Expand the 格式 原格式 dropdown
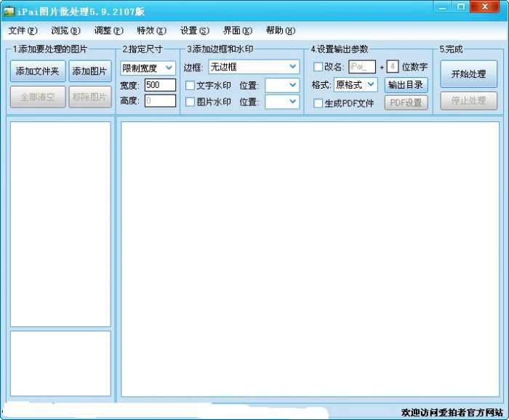This screenshot has height=420, width=509. tap(356, 84)
